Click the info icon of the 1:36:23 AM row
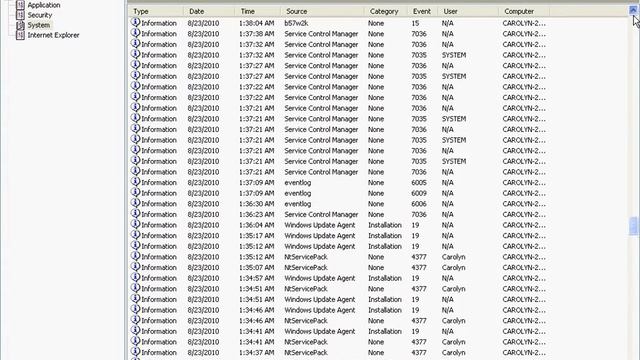The image size is (640, 360). [x=135, y=214]
